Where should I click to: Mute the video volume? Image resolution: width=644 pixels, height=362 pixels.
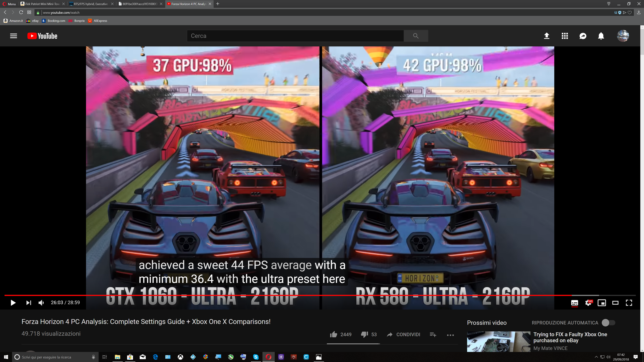41,303
